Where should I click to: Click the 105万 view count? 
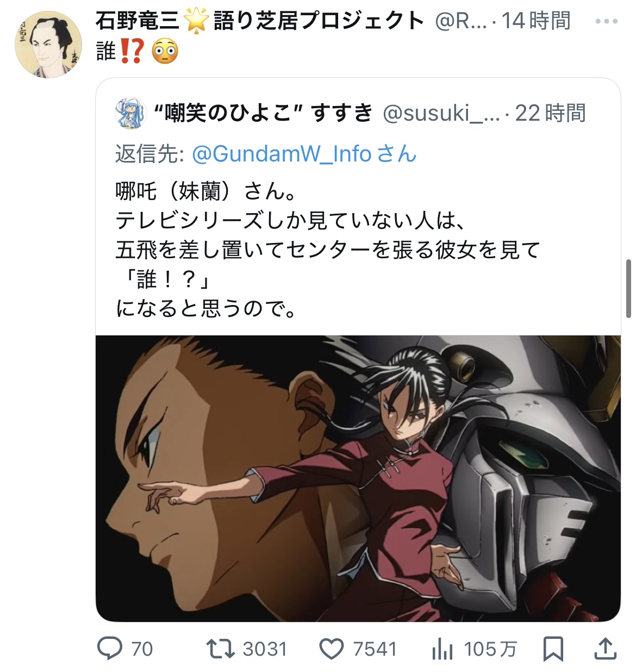(490, 649)
